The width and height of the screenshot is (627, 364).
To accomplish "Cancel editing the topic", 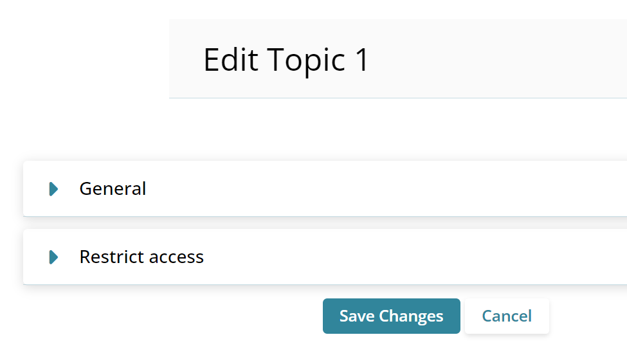I will (x=507, y=316).
